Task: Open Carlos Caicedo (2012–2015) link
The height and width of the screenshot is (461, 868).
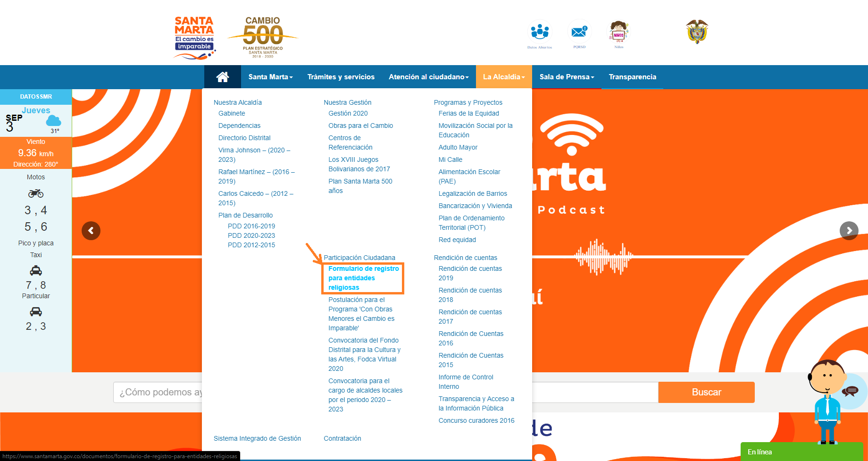Action: pos(256,198)
